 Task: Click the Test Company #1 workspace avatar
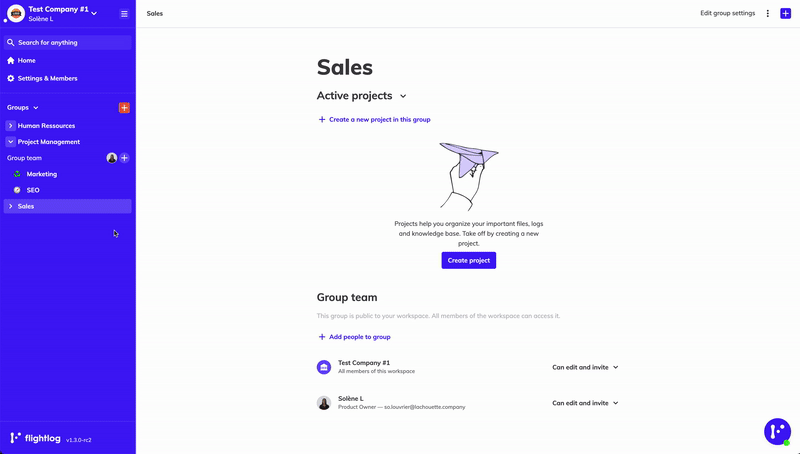(16, 13)
